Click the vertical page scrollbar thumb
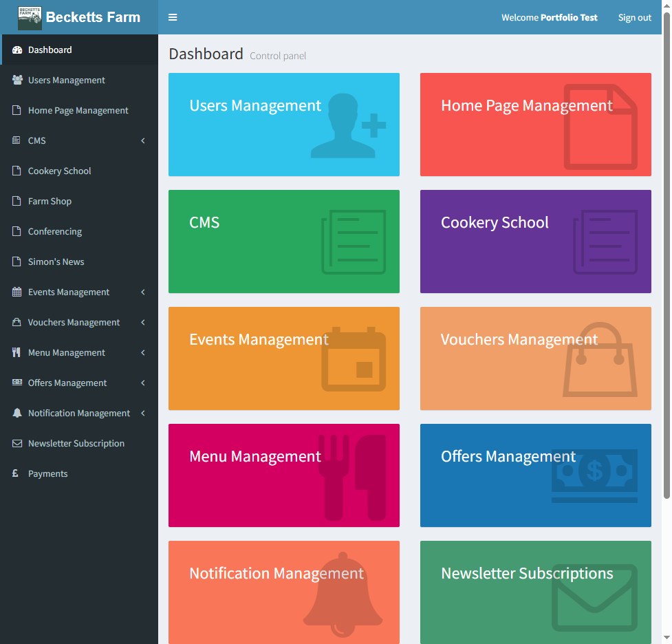 pos(666,255)
